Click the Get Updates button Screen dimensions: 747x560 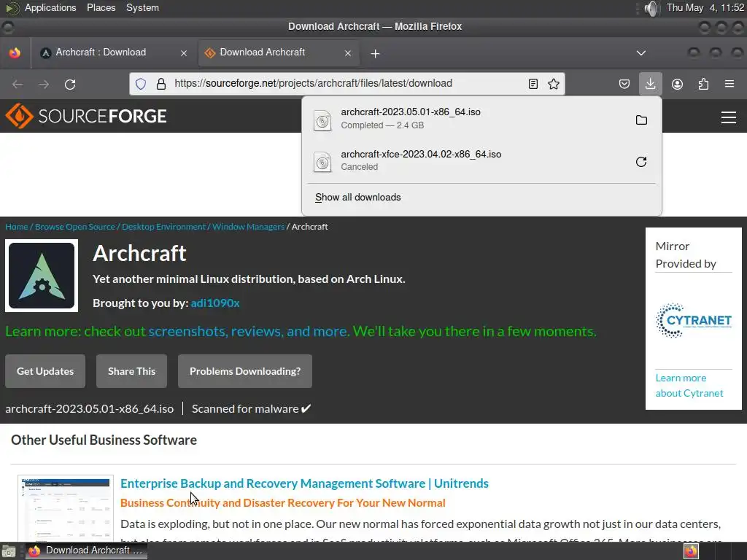coord(45,371)
